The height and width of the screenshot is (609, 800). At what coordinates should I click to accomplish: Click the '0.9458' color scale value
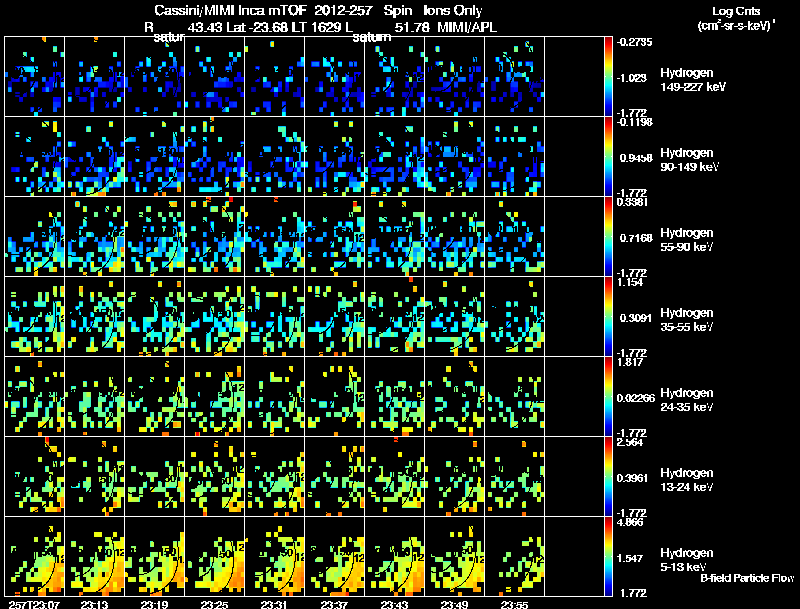coord(636,158)
